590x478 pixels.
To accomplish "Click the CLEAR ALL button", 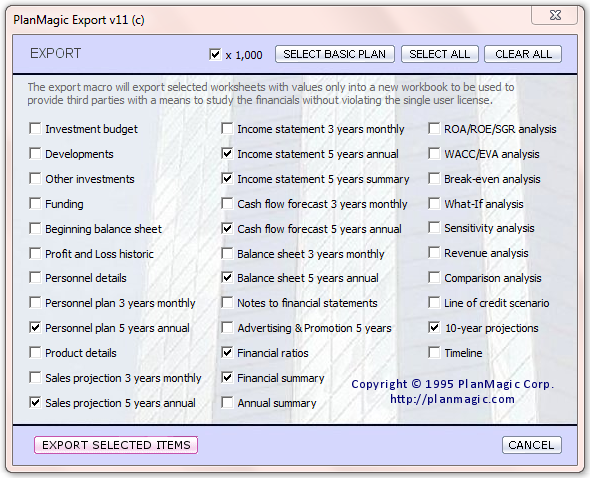I will coord(523,54).
